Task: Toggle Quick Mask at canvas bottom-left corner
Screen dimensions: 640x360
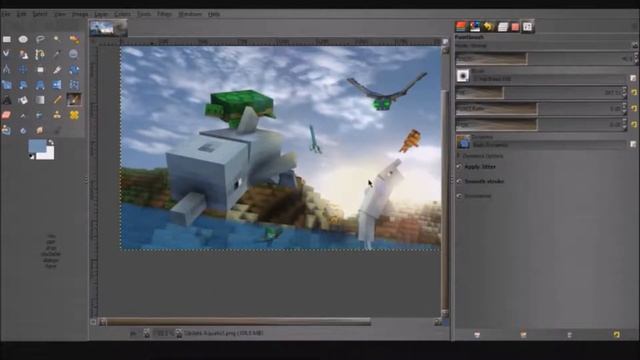Action: coord(93,322)
